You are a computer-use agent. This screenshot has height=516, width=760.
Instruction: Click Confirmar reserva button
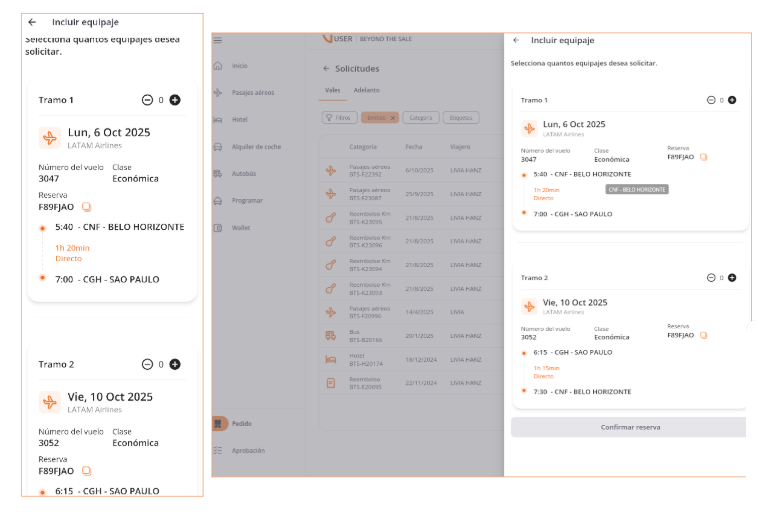point(630,427)
